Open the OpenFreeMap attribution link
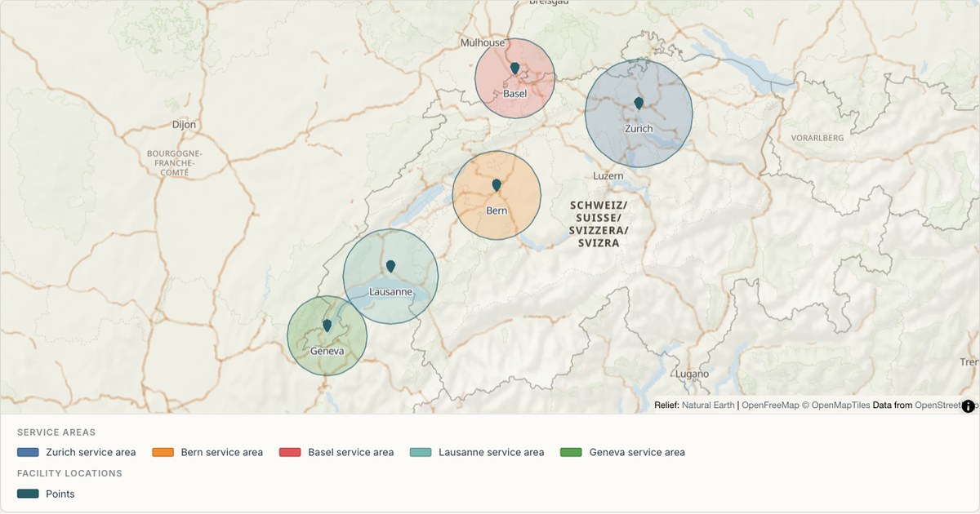The image size is (980, 514). [x=770, y=405]
